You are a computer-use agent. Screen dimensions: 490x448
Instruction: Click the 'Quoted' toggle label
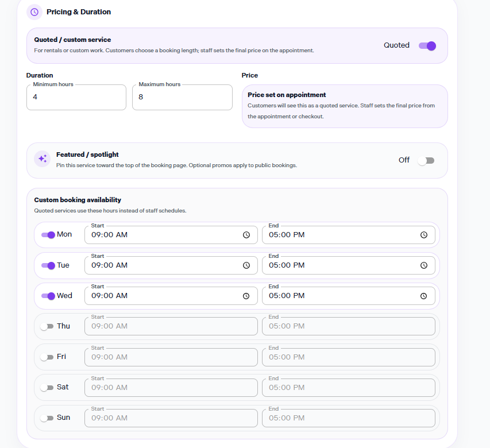[396, 45]
